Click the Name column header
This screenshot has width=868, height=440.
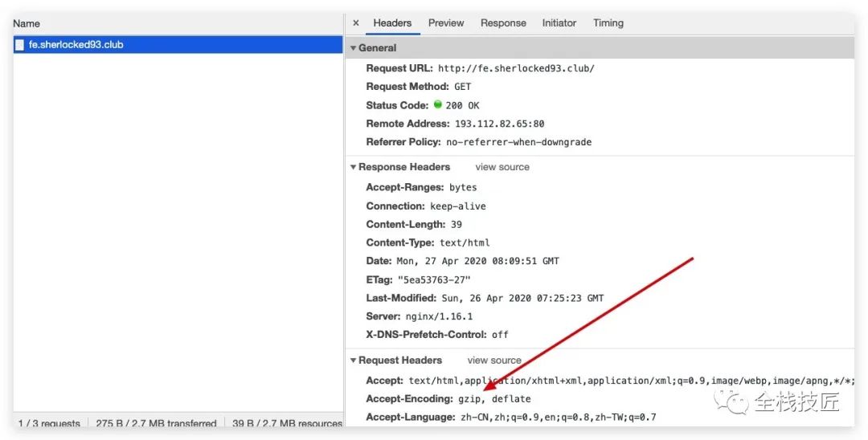(x=27, y=24)
